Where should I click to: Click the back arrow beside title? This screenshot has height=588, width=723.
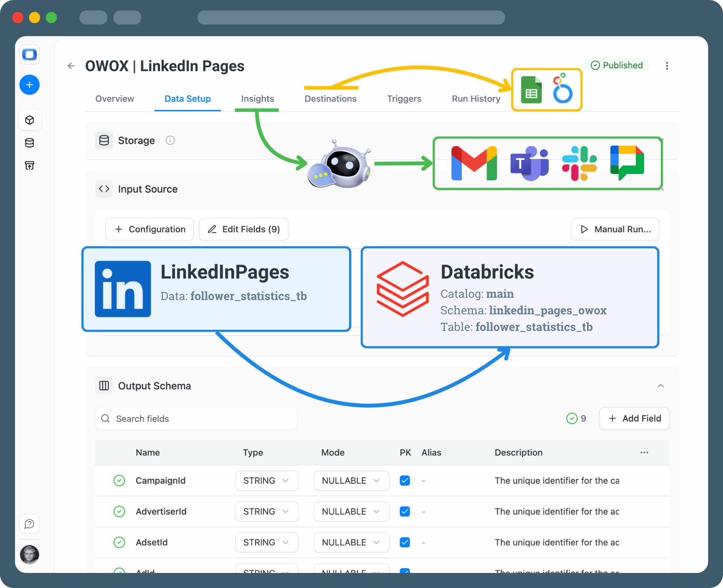point(71,66)
